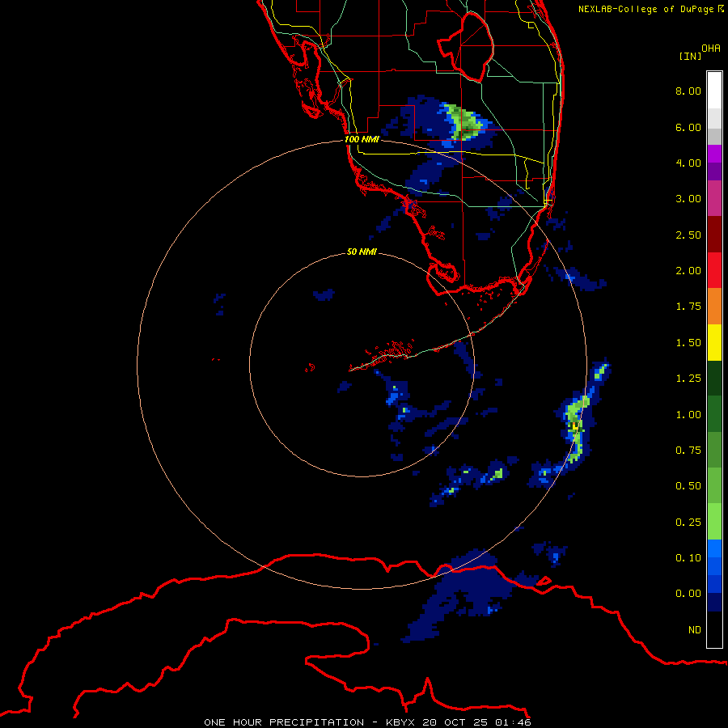Click the [IN] units label
This screenshot has width=728, height=728.
point(690,56)
